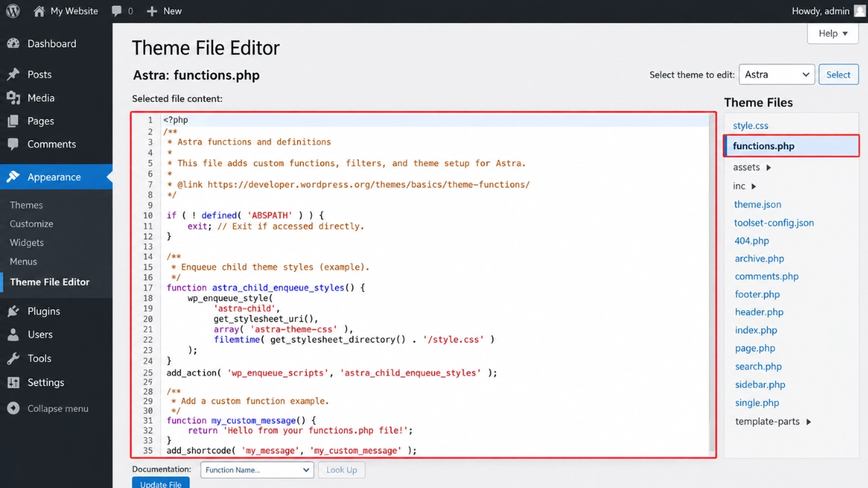Open the Help dropdown tab

(833, 33)
